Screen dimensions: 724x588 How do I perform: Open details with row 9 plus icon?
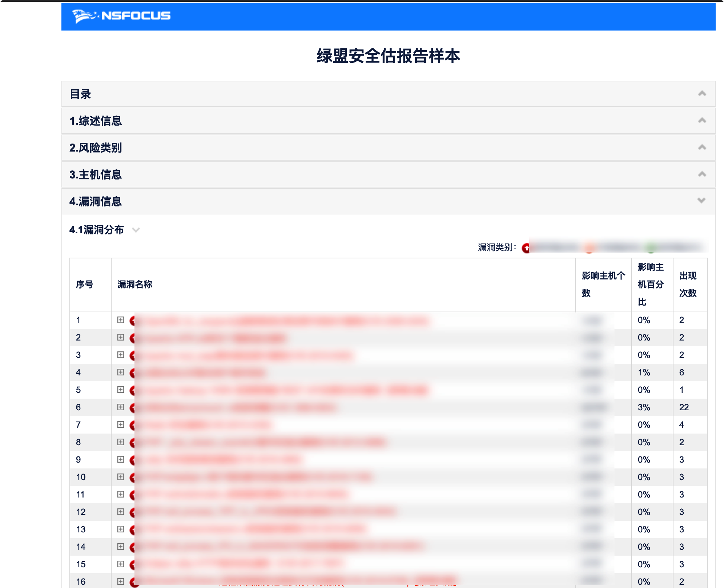pyautogui.click(x=121, y=459)
